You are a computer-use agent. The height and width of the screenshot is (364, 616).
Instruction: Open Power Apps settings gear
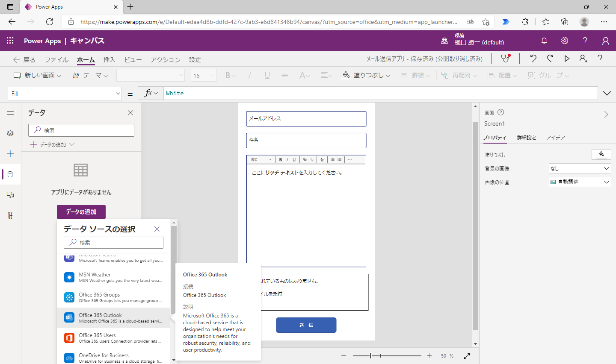pos(565,41)
